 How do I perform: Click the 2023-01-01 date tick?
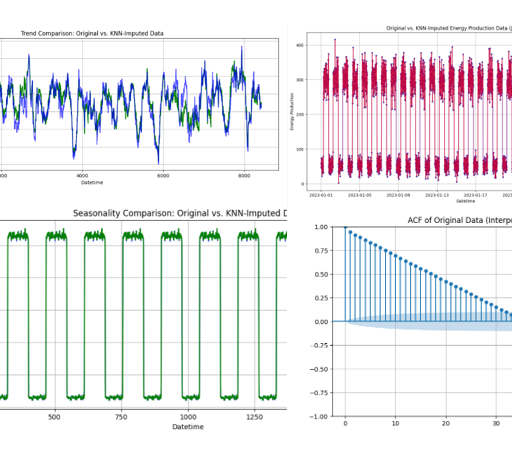click(321, 195)
